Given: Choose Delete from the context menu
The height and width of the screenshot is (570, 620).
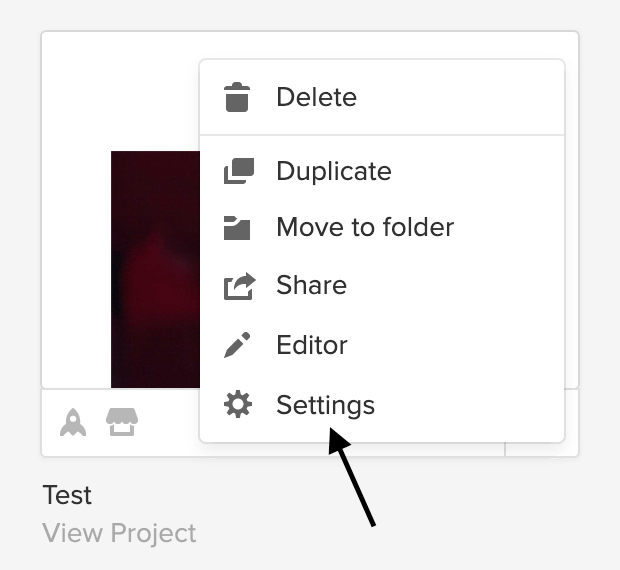Looking at the screenshot, I should [x=316, y=98].
